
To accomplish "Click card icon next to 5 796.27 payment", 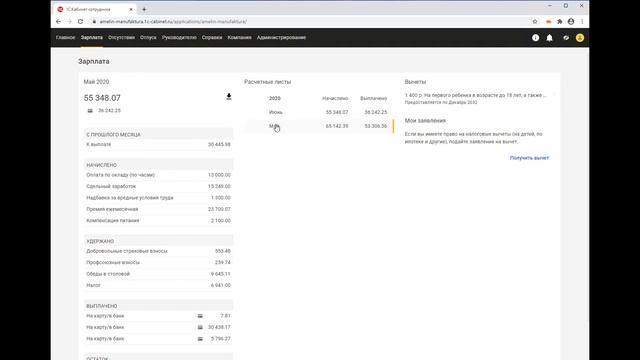I will pyautogui.click(x=200, y=339).
